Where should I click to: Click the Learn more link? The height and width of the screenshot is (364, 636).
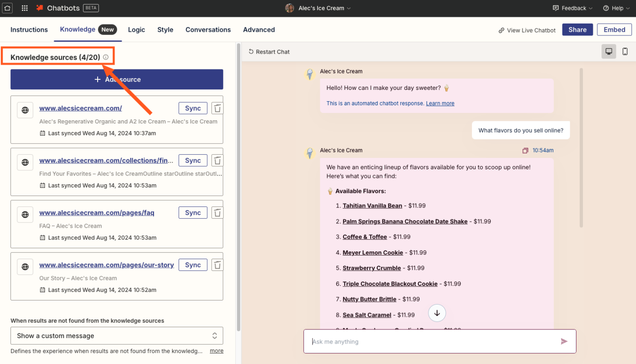coord(440,103)
